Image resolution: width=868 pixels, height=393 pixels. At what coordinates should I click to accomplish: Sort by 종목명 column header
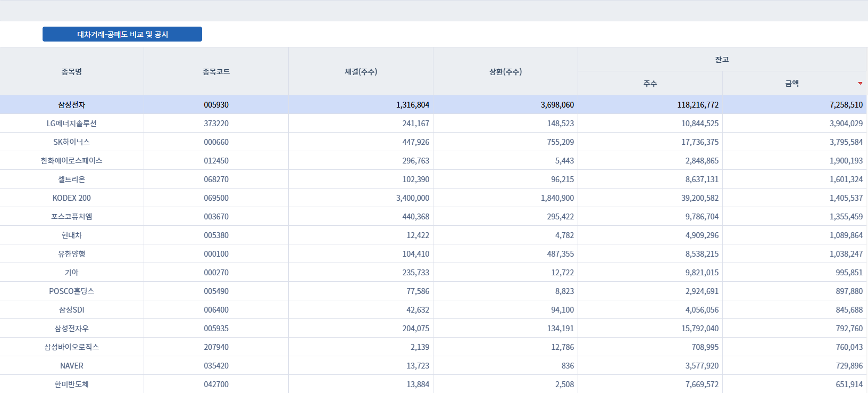tap(72, 71)
